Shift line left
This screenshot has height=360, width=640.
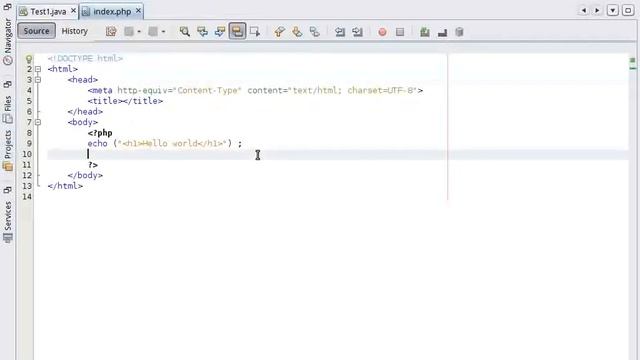[340, 31]
